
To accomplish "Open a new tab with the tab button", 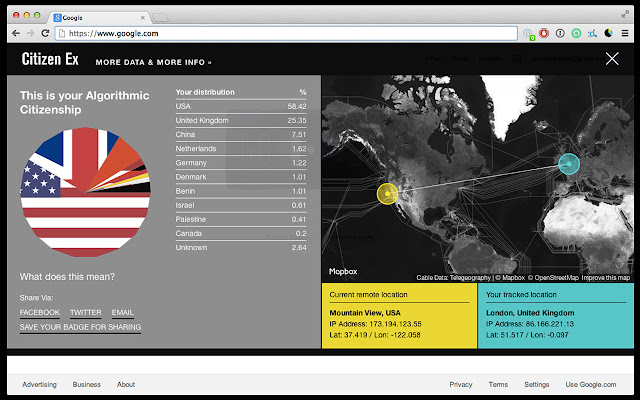I will click(x=161, y=17).
